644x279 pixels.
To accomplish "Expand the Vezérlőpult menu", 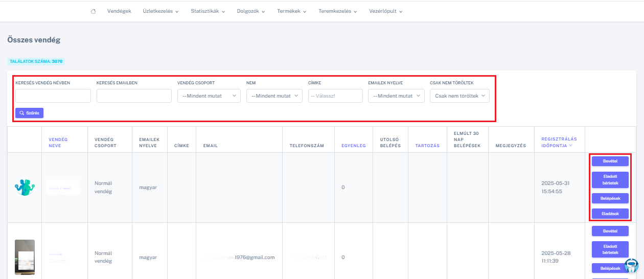I will point(386,11).
